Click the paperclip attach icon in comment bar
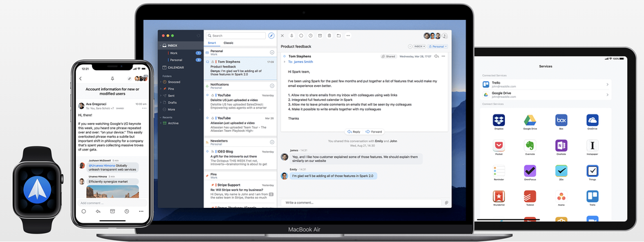Screen dimensions: 644x242 [446, 203]
